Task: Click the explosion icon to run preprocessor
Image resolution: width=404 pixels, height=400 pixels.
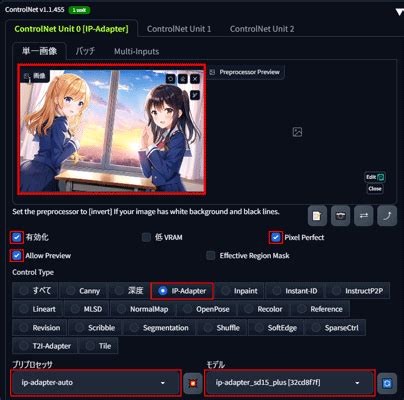Action: click(193, 383)
